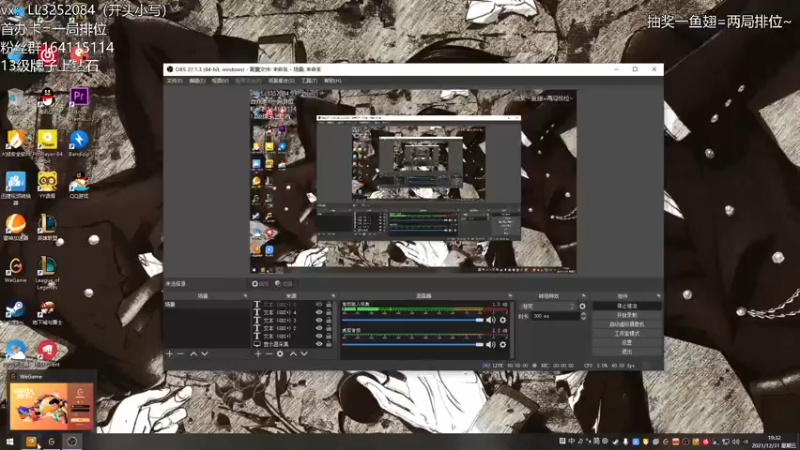800x450 pixels.
Task: Lock the 文本 (GDI+) 4 source
Action: pos(329,312)
